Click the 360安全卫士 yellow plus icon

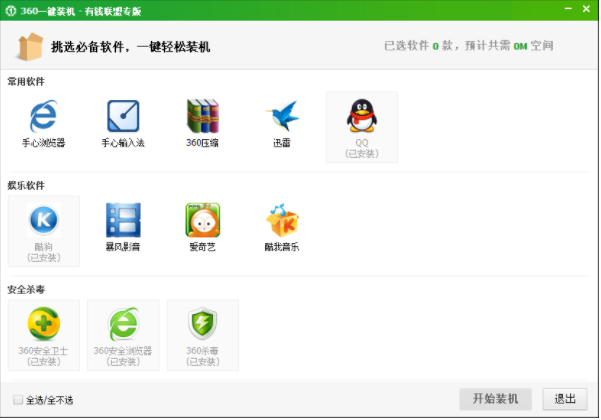44,324
